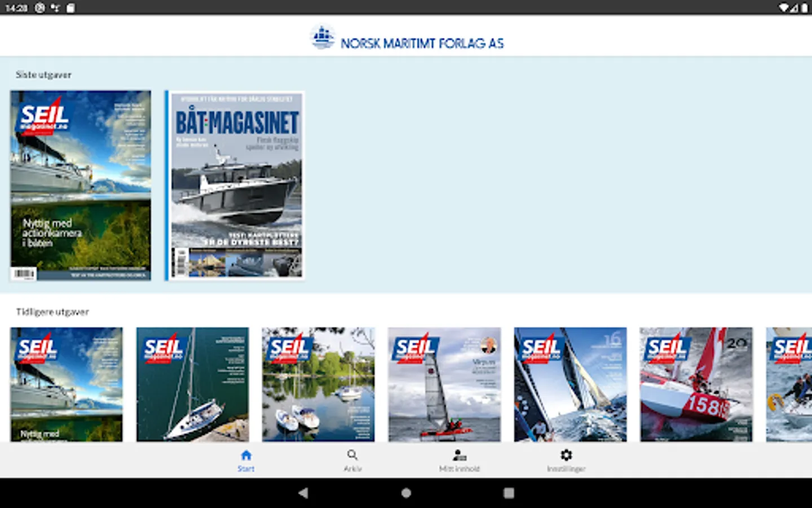Open the Arkiv search icon

[x=352, y=455]
